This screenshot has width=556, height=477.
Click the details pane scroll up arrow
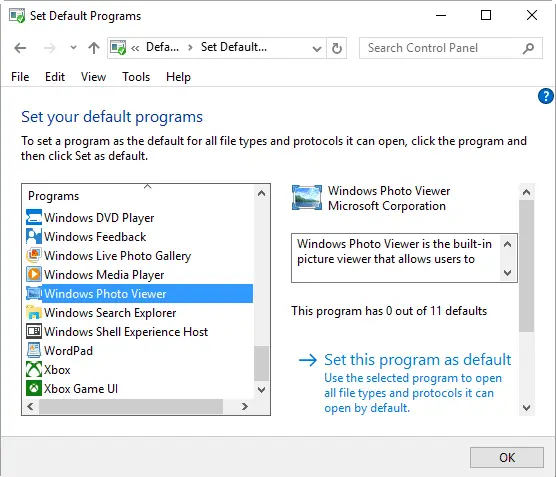[526, 192]
